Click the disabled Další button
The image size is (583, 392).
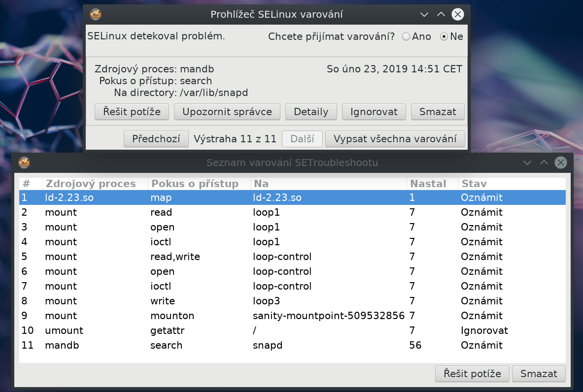pyautogui.click(x=302, y=139)
